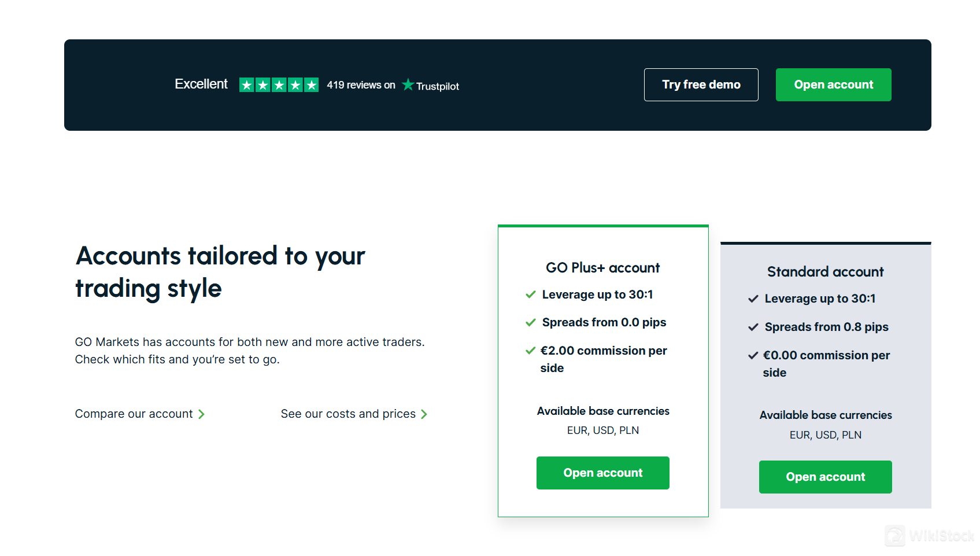Click checkmark beside €0.00 commission per side
Image resolution: width=980 pixels, height=556 pixels.
pyautogui.click(x=753, y=355)
